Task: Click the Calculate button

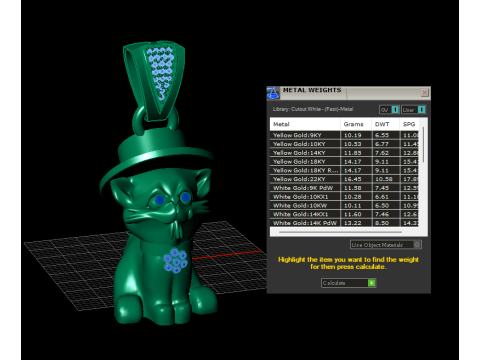Action: point(349,283)
